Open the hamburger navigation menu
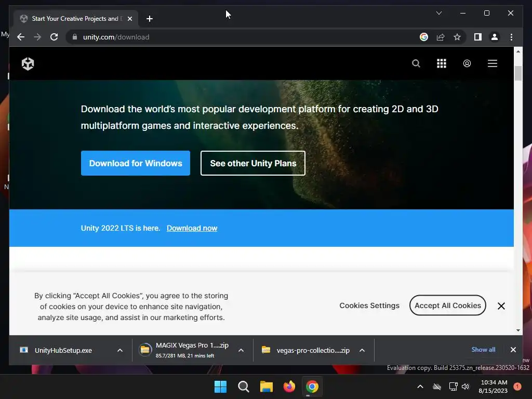The height and width of the screenshot is (399, 532). (x=493, y=63)
